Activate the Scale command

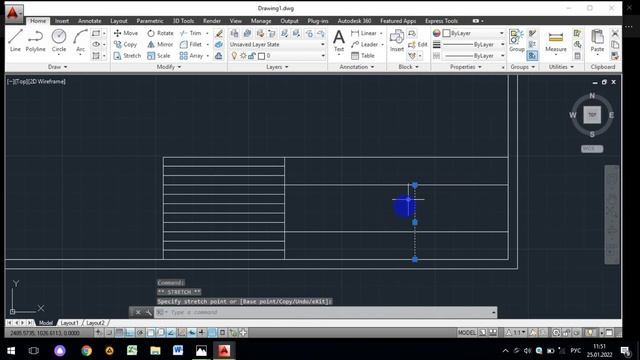click(x=159, y=56)
